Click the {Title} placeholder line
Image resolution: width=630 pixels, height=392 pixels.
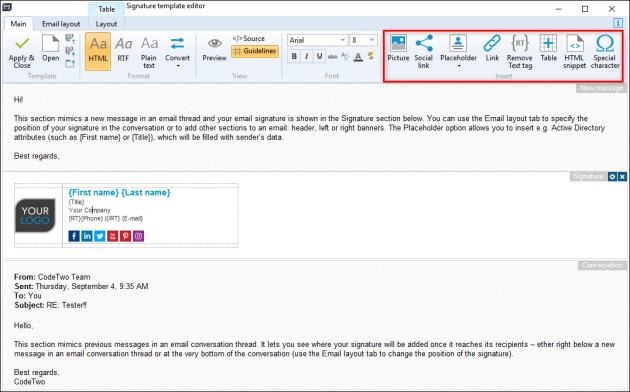76,202
